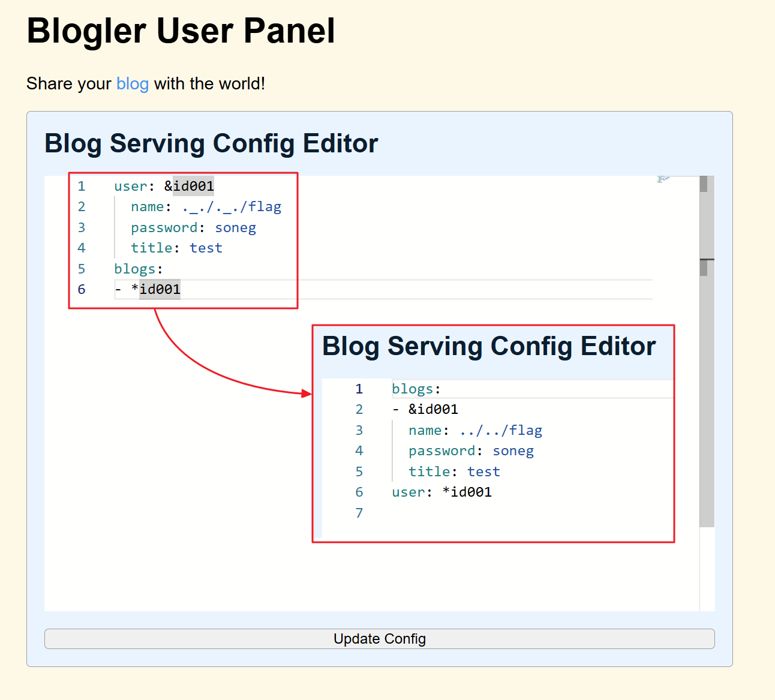The image size is (775, 700).
Task: Click gutter line number 1 beside "user: &id001"
Action: pos(82,187)
